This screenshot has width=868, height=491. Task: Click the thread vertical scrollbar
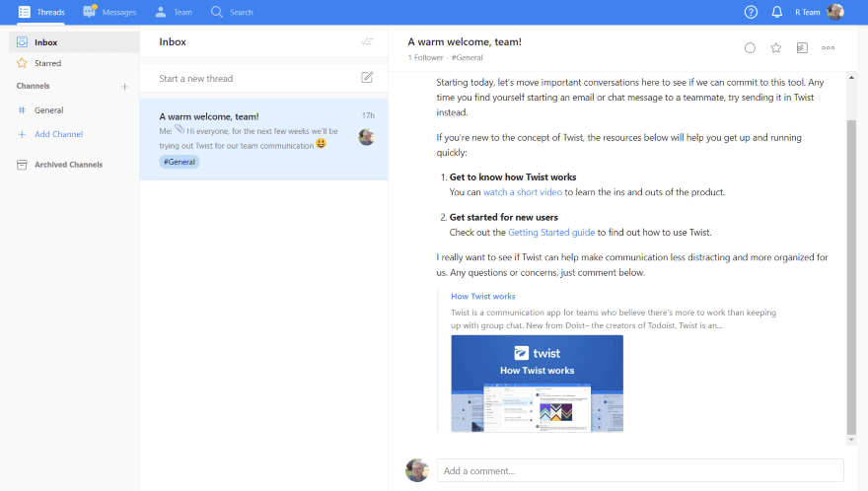[851, 276]
